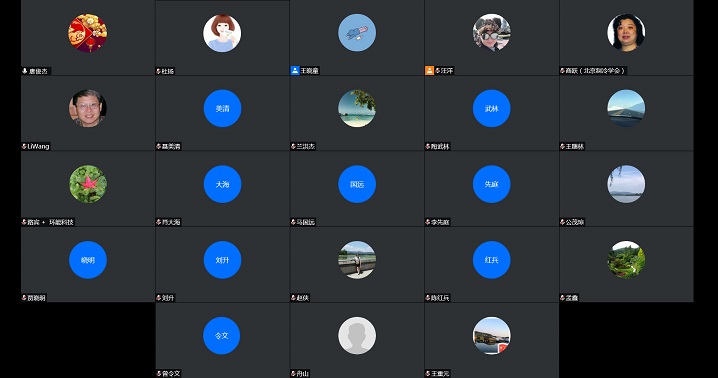This screenshot has width=718, height=378.
Task: Click the LiWang name label
Action: tap(38, 147)
